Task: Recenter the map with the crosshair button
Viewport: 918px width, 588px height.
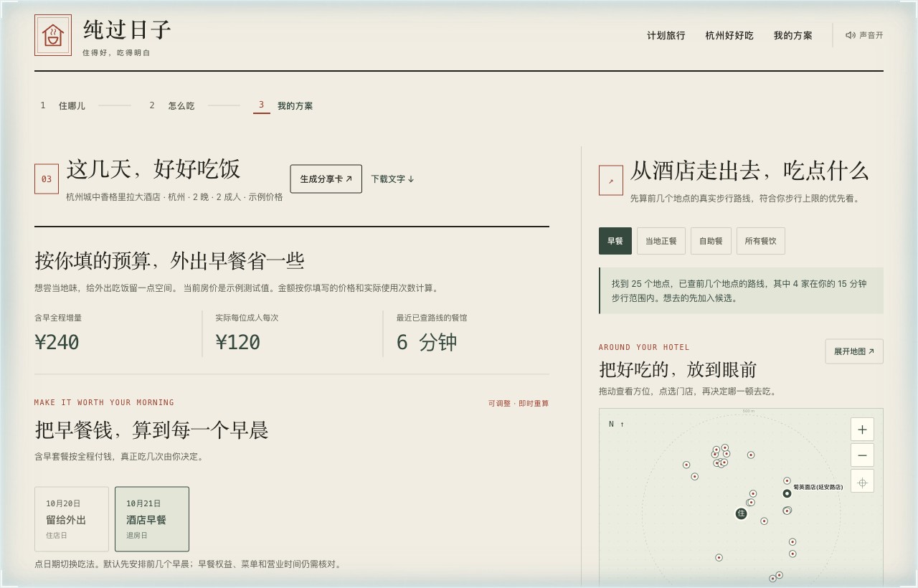Action: point(862,482)
